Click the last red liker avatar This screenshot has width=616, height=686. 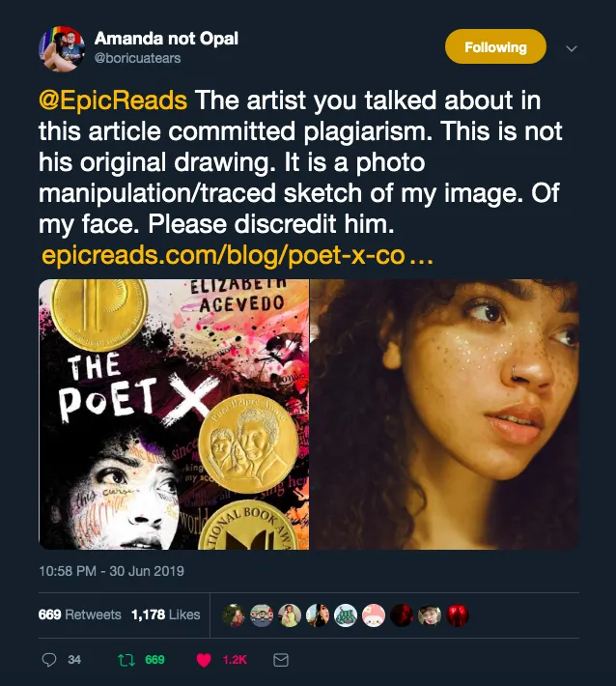pyautogui.click(x=457, y=615)
